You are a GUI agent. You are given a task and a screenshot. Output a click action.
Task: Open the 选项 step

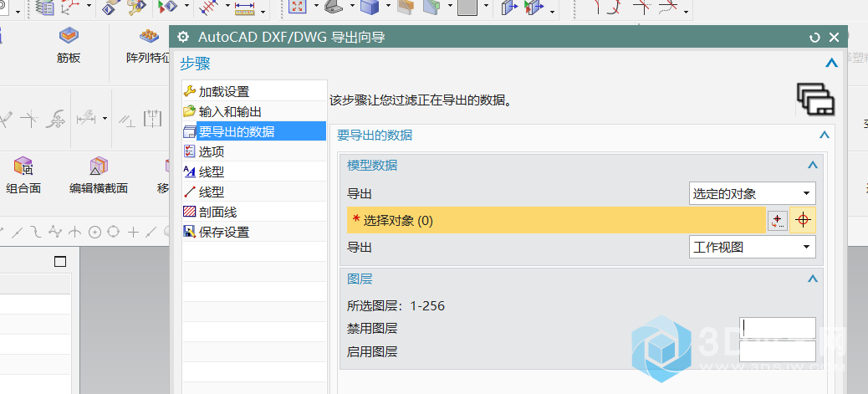click(254, 151)
